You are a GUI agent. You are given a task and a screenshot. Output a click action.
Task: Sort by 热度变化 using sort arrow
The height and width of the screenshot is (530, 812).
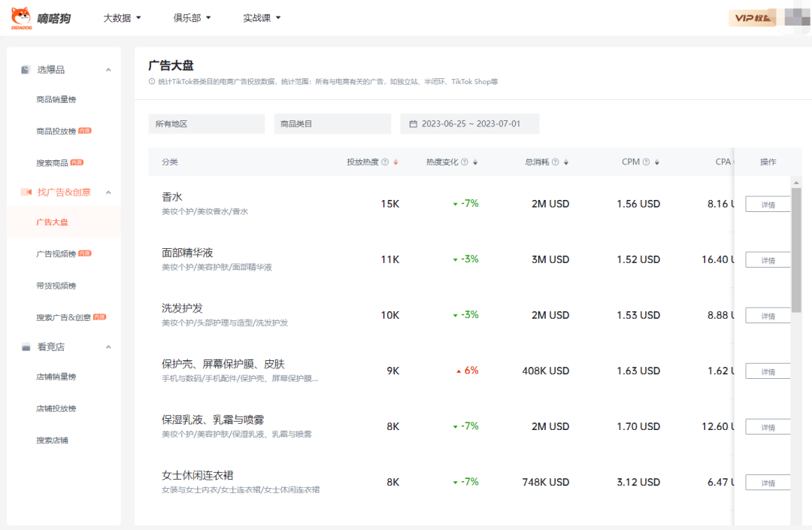(475, 162)
